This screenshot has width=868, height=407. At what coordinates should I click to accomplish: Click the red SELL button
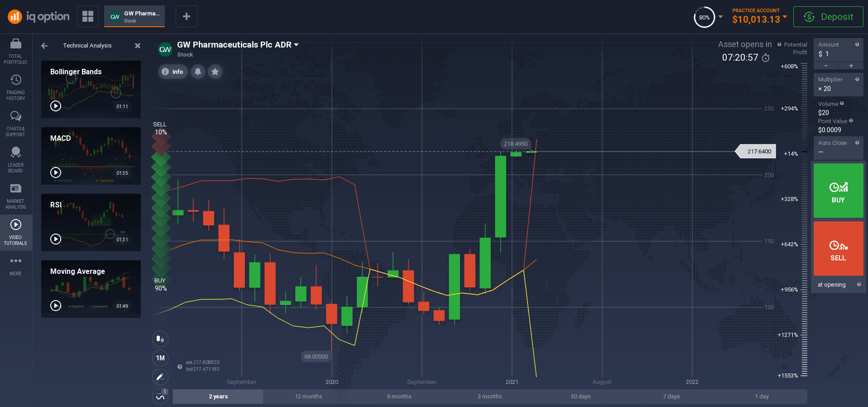[838, 249]
